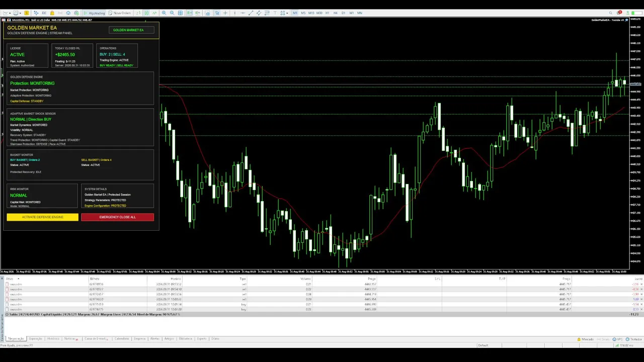The height and width of the screenshot is (362, 644).
Task: Open the Caixa de E-mail tab
Action: coord(96,339)
